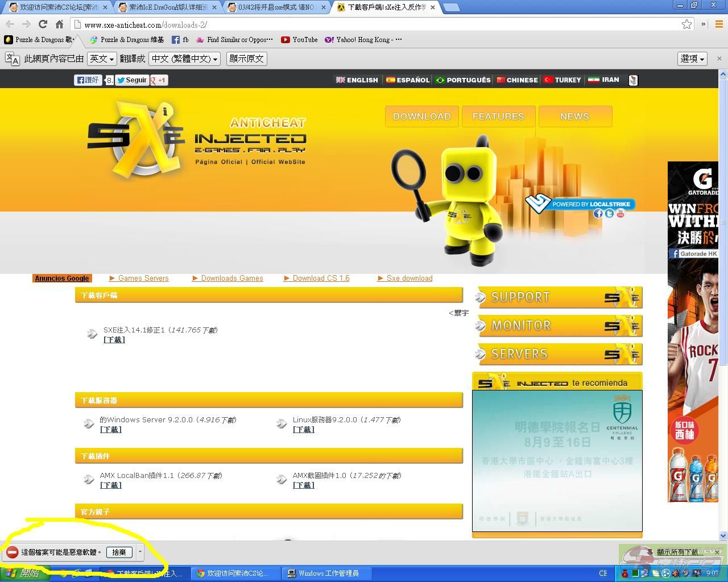The height and width of the screenshot is (582, 728).
Task: Switch to the 03/42 sxe tab
Action: (277, 7)
